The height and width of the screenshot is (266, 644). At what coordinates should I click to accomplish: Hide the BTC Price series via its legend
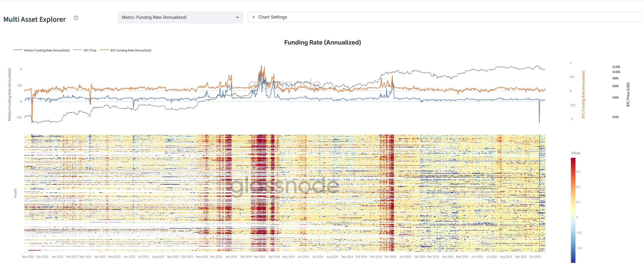pyautogui.click(x=90, y=50)
